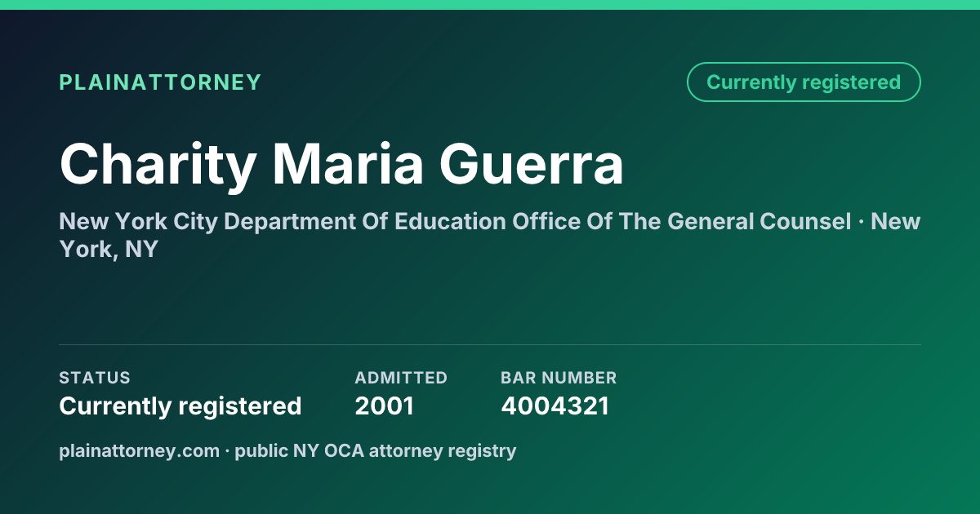This screenshot has width=980, height=514.
Task: Click the York, NY location line
Action: point(108,250)
